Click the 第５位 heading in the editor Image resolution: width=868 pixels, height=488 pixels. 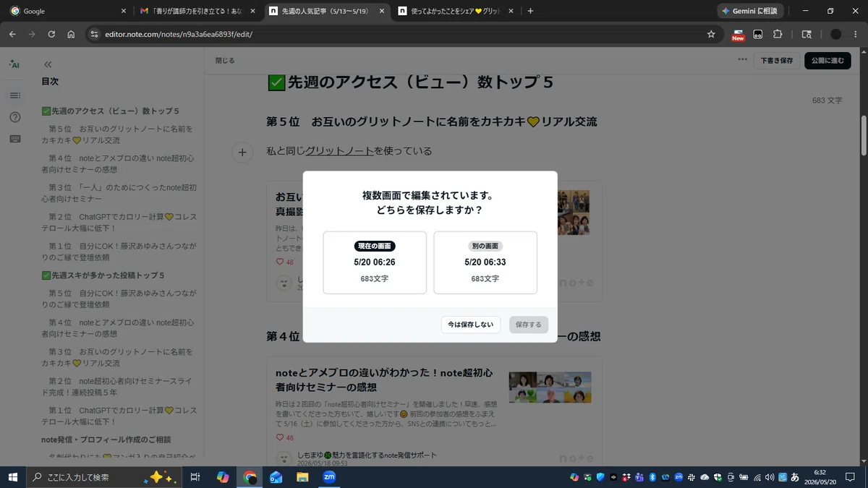432,121
